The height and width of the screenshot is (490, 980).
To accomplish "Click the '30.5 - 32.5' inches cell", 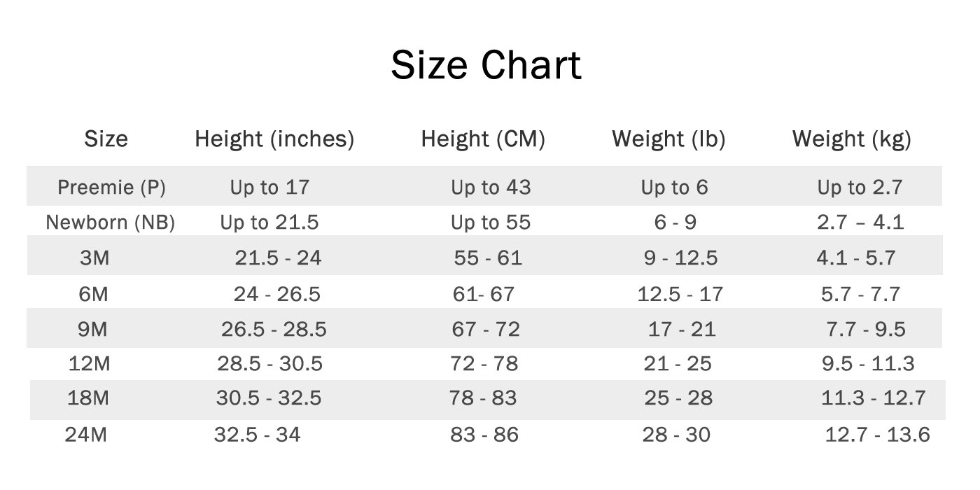I will (x=269, y=399).
